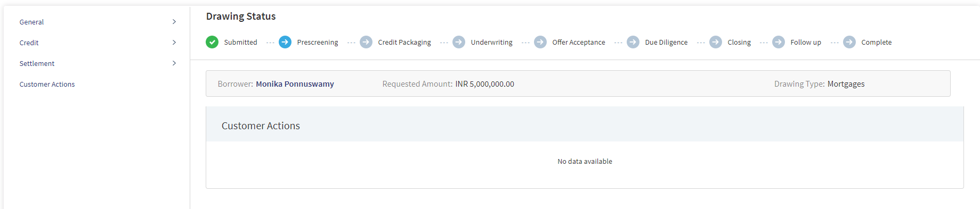Click the Complete step arrow icon
980x209 pixels.
(x=849, y=42)
